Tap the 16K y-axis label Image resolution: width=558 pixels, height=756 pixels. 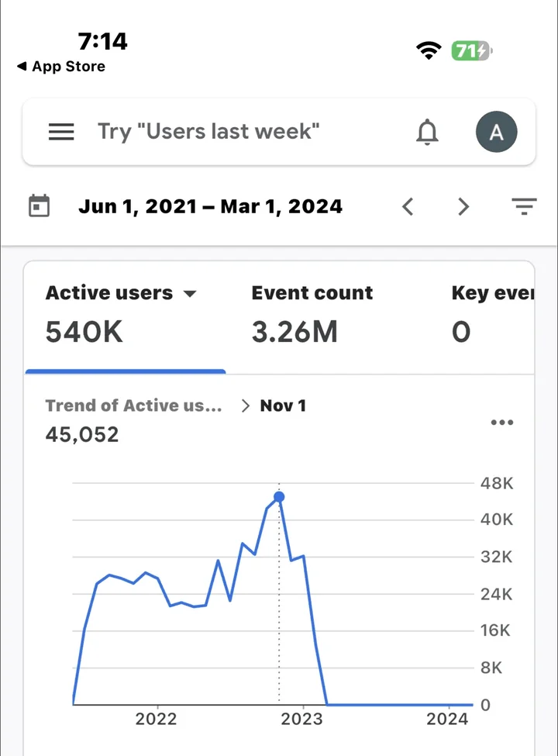495,630
